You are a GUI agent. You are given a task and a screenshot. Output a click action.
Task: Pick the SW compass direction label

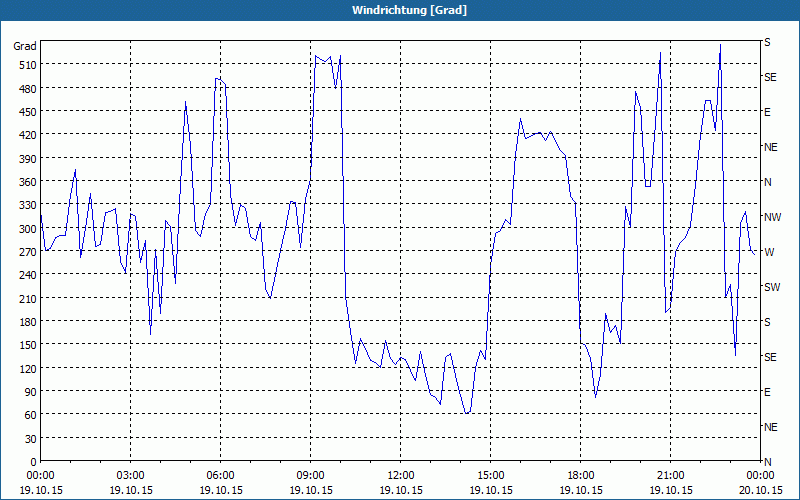click(x=772, y=287)
